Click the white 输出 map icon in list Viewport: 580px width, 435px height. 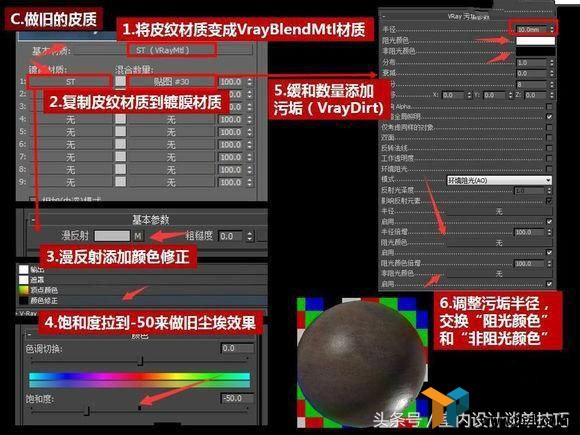24,269
